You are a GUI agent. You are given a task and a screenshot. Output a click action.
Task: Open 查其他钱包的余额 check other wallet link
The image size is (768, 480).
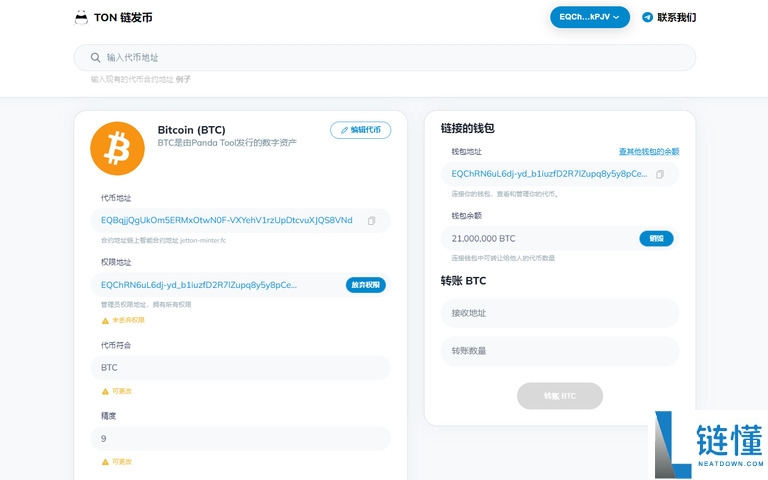click(x=649, y=152)
